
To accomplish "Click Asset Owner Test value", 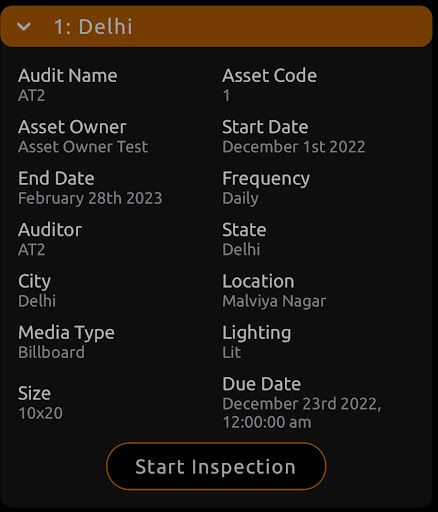I will (x=83, y=147).
